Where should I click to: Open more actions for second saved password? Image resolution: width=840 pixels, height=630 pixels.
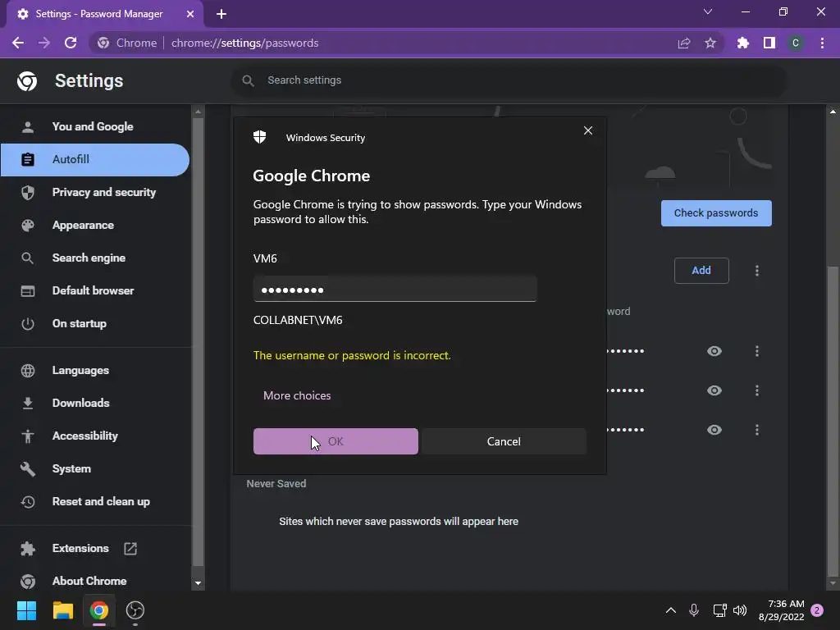tap(756, 390)
